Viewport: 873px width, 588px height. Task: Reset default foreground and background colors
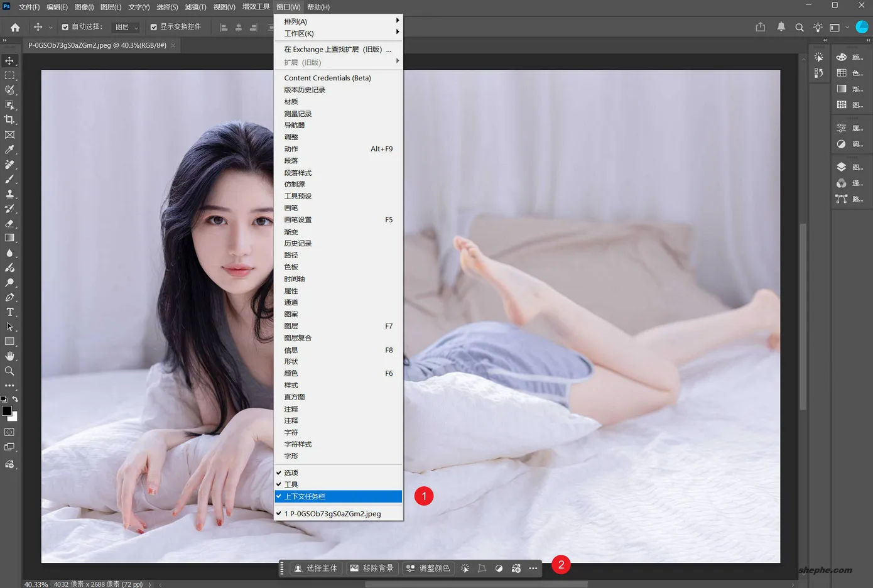(4, 399)
